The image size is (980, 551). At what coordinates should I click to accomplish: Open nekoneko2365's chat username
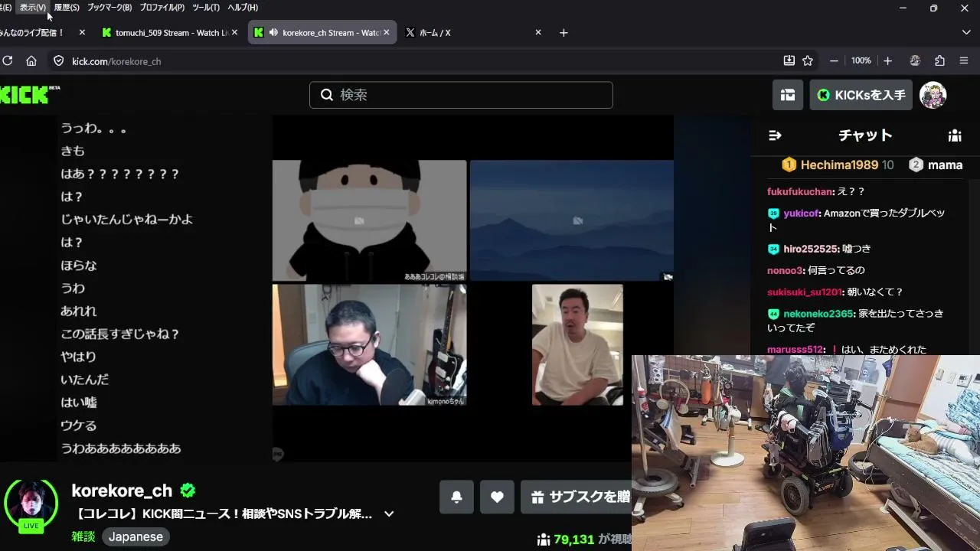(818, 313)
